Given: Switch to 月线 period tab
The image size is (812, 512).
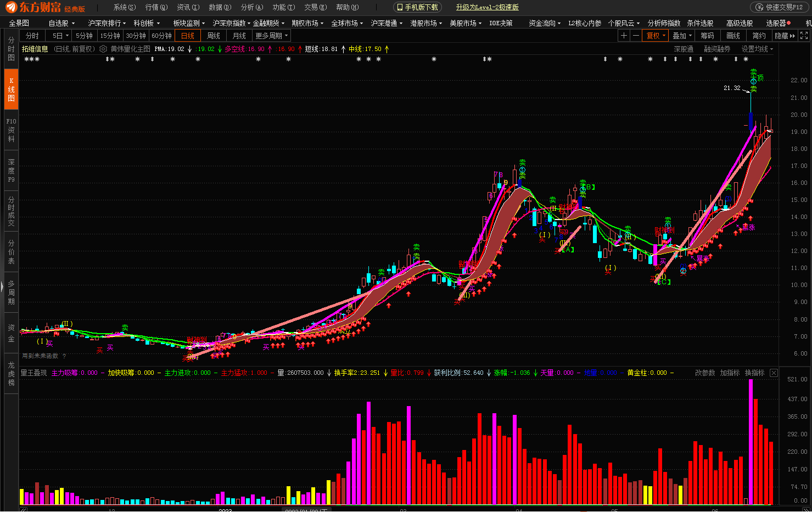Looking at the screenshot, I should (239, 36).
